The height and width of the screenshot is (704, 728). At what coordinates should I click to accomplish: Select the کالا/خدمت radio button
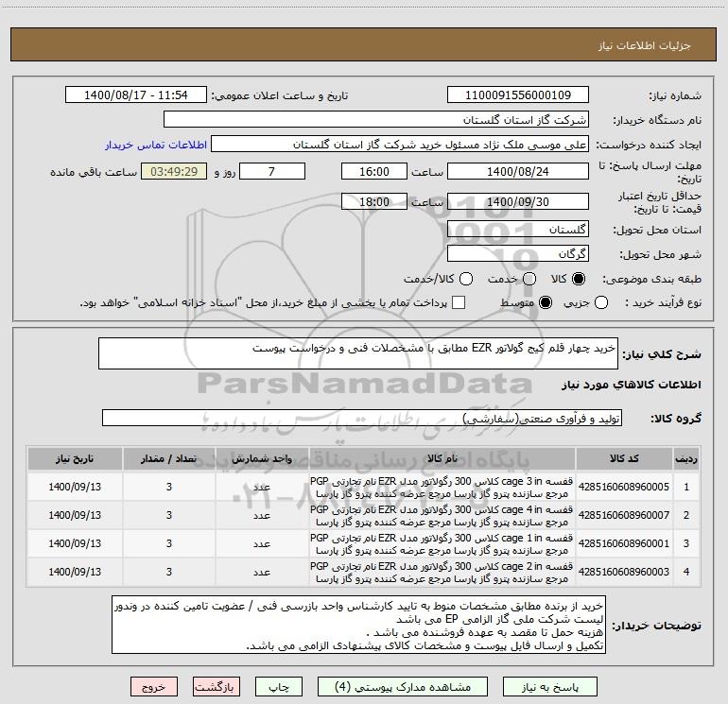pyautogui.click(x=466, y=279)
